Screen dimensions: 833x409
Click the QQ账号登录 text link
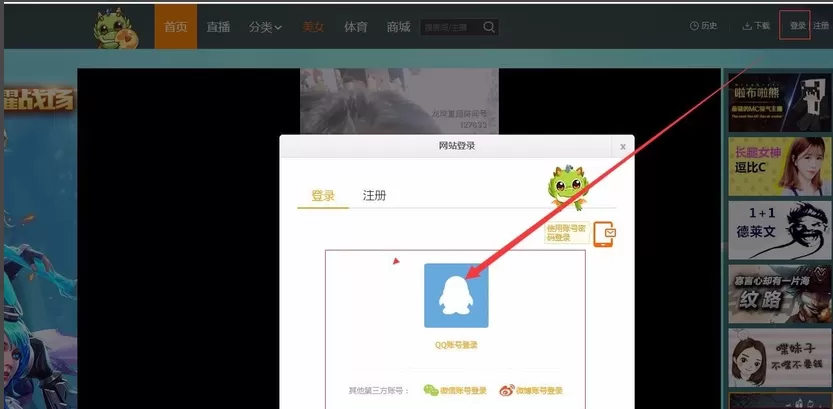[456, 345]
